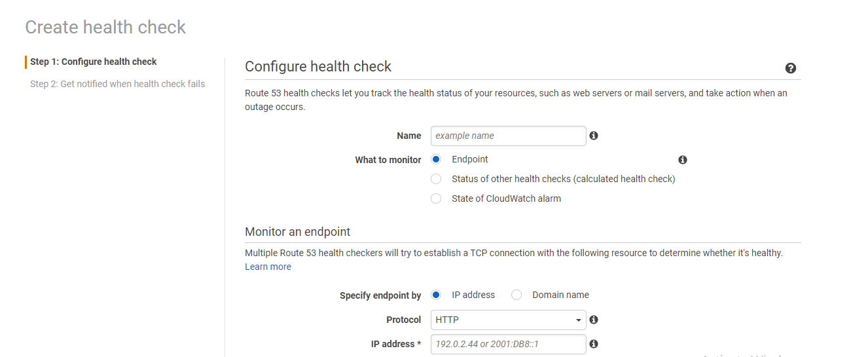The width and height of the screenshot is (868, 357).
Task: Click the info icon beside Name field
Action: (x=594, y=136)
